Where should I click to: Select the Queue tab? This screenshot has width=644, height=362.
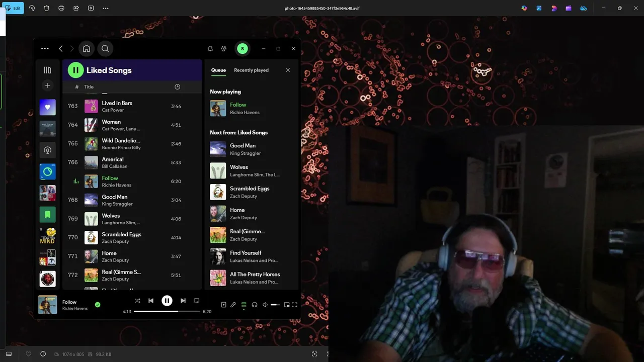(x=218, y=70)
